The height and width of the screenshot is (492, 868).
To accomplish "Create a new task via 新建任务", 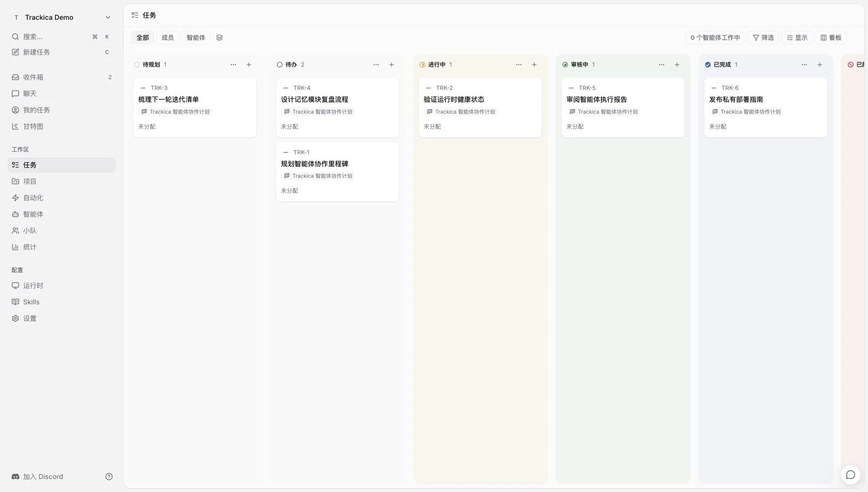I will 62,52.
